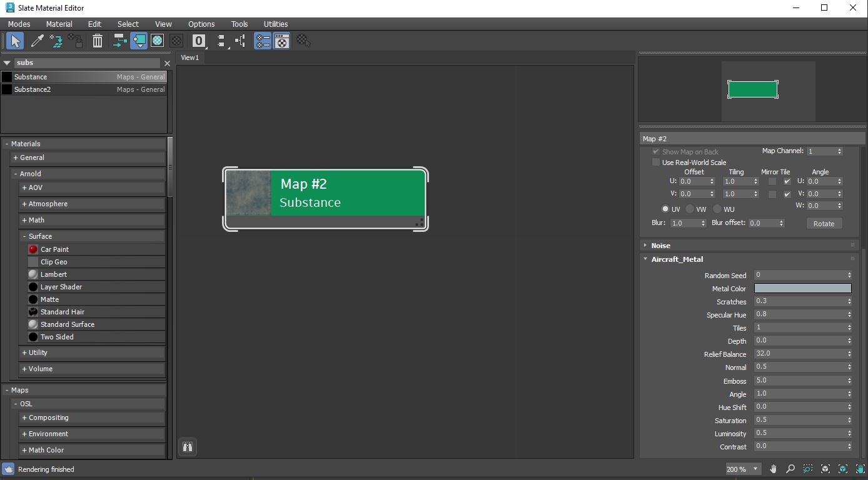Open the Options menu
The image size is (868, 480).
(x=201, y=24)
